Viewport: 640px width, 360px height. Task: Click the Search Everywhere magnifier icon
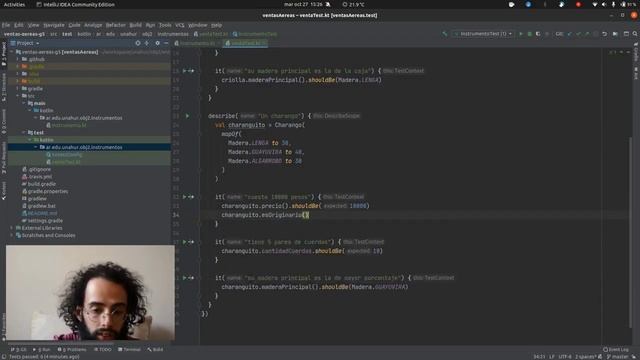point(635,34)
